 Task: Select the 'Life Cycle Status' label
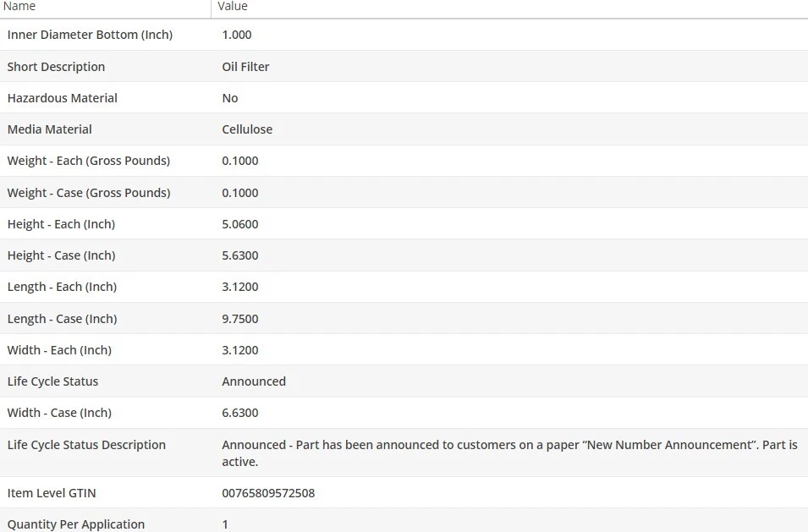[52, 381]
